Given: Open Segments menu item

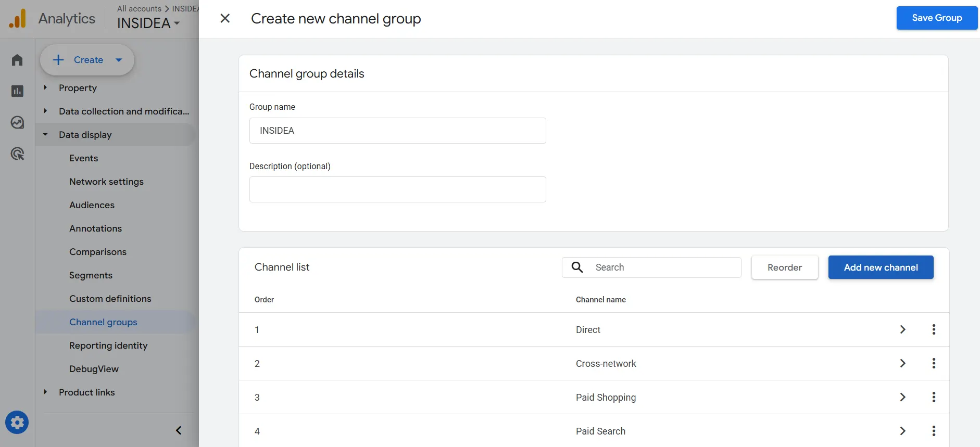Looking at the screenshot, I should (91, 275).
